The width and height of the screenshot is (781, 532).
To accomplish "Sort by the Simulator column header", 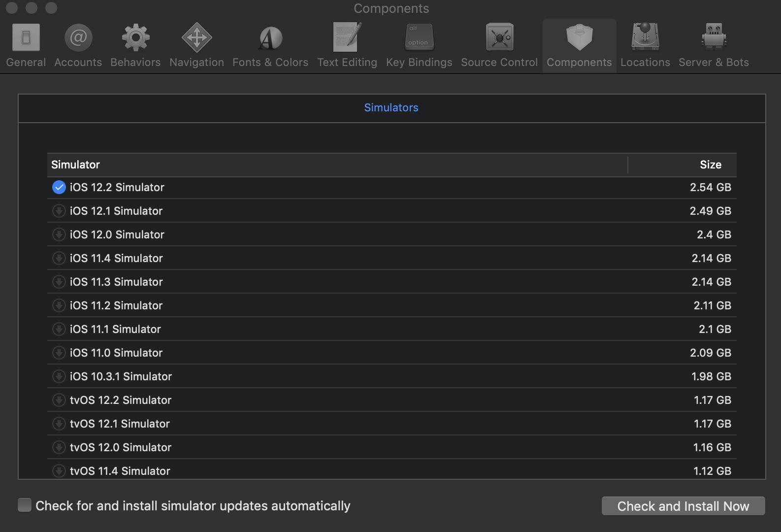I will pyautogui.click(x=337, y=165).
